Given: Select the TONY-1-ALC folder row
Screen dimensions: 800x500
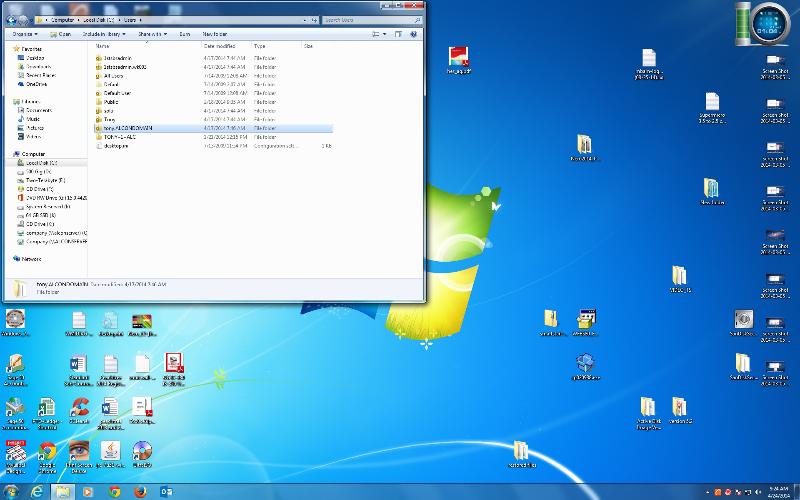Looking at the screenshot, I should click(213, 137).
